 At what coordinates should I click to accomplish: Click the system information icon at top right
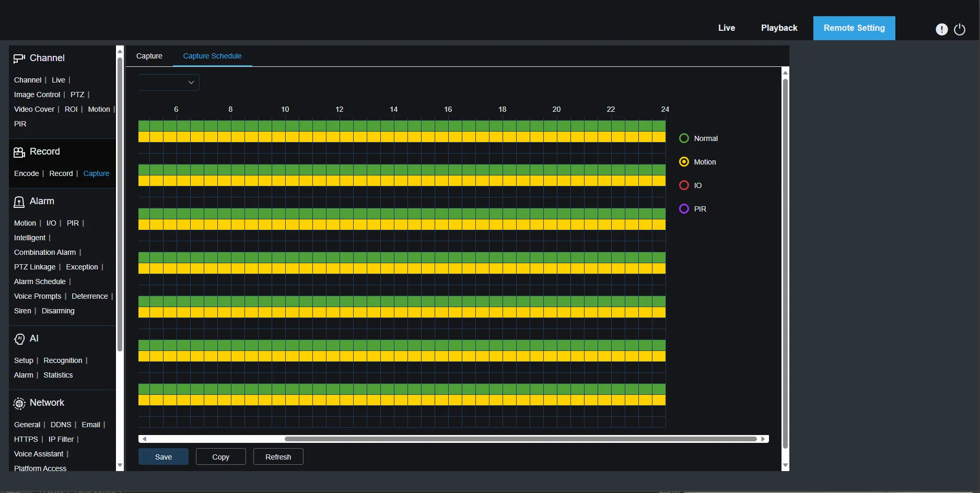942,29
